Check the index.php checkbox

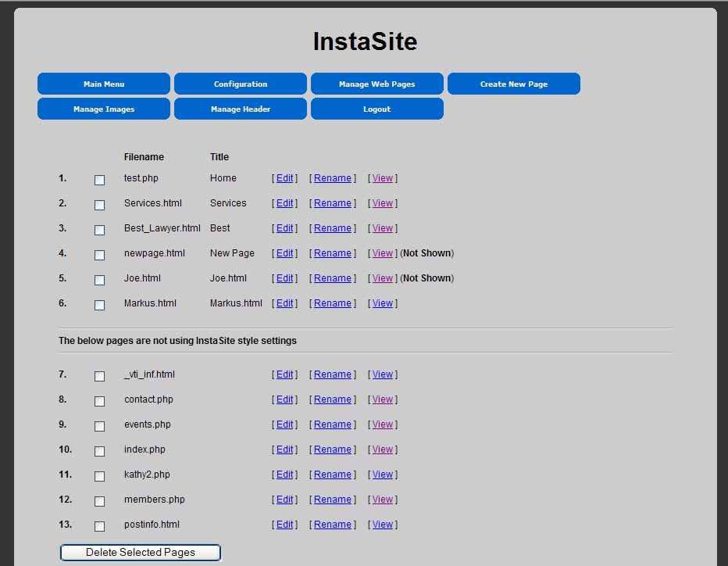click(99, 452)
